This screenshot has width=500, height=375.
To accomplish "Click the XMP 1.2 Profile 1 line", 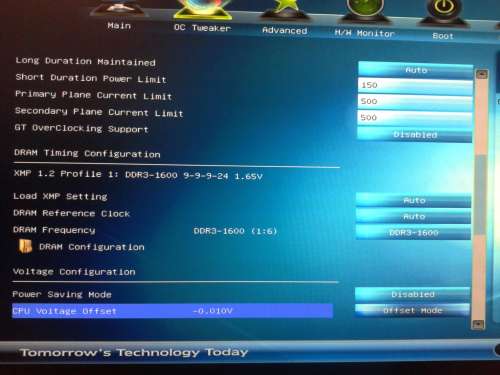I will point(138,175).
